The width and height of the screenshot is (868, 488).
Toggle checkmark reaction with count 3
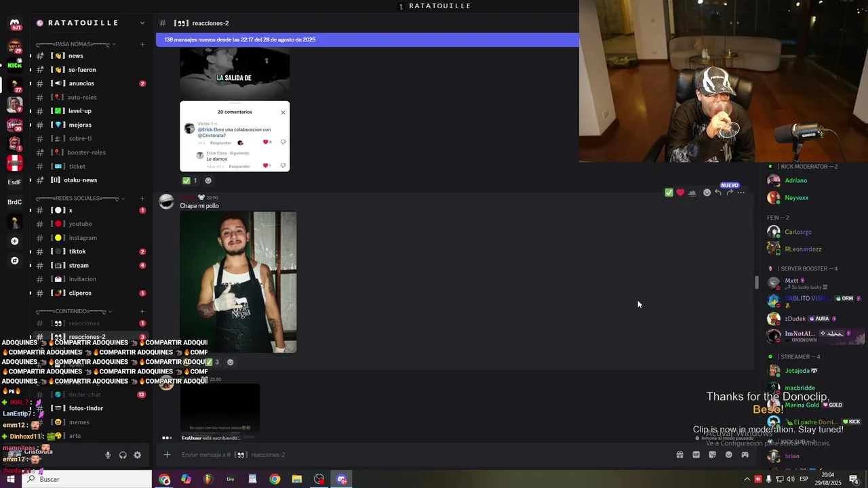coord(212,362)
